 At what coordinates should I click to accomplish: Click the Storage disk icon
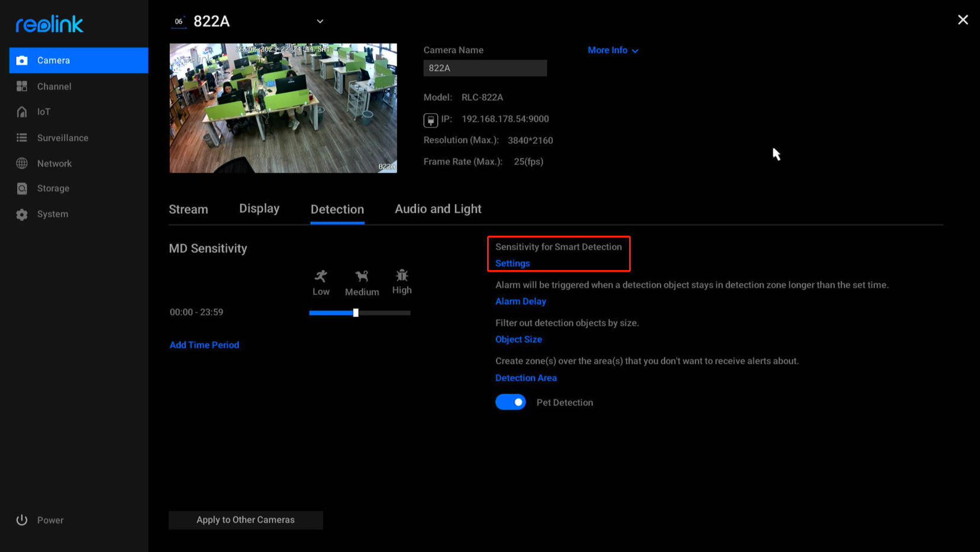(x=22, y=188)
